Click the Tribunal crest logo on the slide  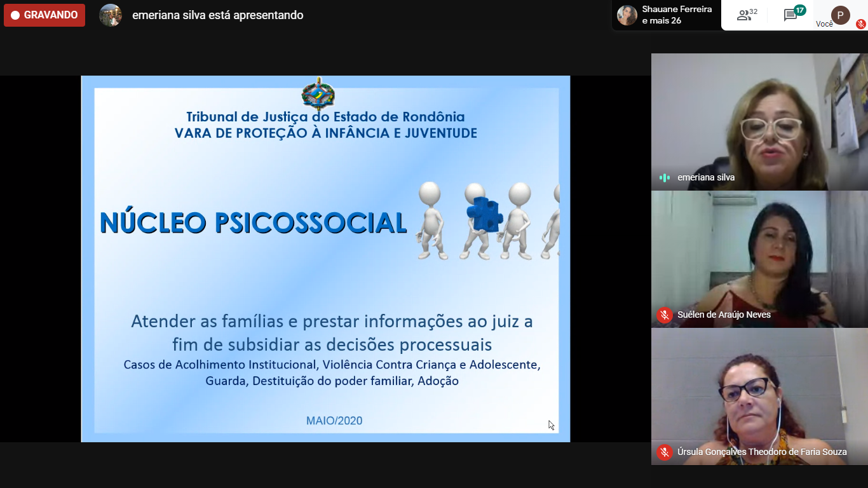coord(318,94)
